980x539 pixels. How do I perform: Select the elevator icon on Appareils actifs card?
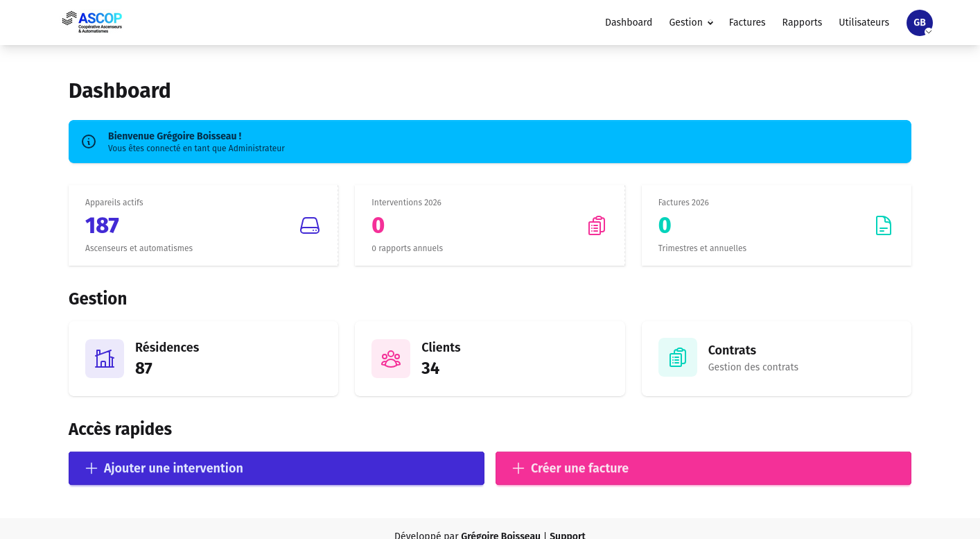coord(309,225)
